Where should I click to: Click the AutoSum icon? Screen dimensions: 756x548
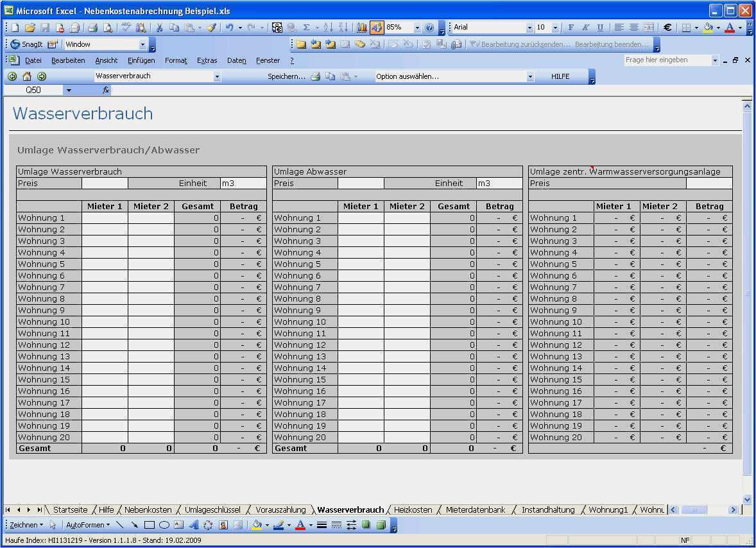pyautogui.click(x=307, y=27)
